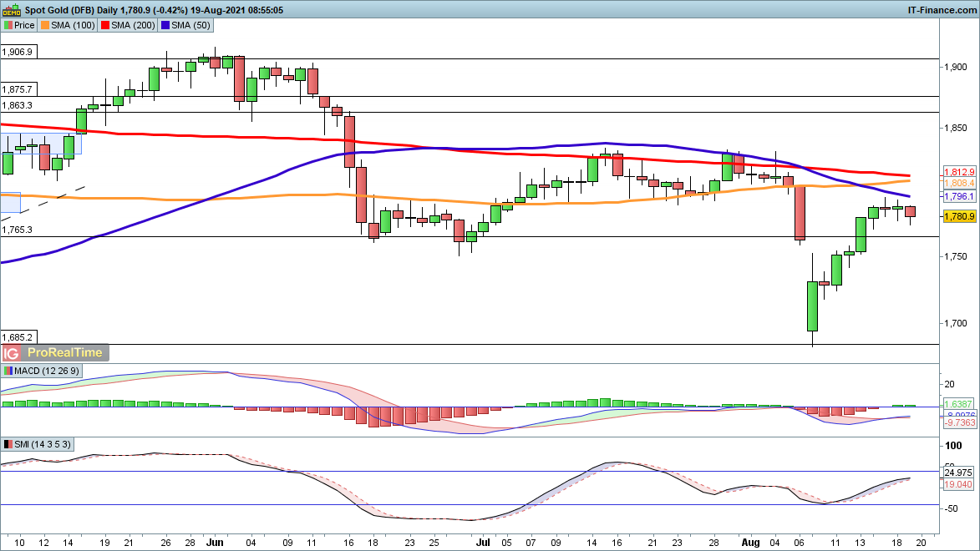Screen dimensions: 980x551
Task: Select the 1,685.2 support level label
Action: coord(18,337)
